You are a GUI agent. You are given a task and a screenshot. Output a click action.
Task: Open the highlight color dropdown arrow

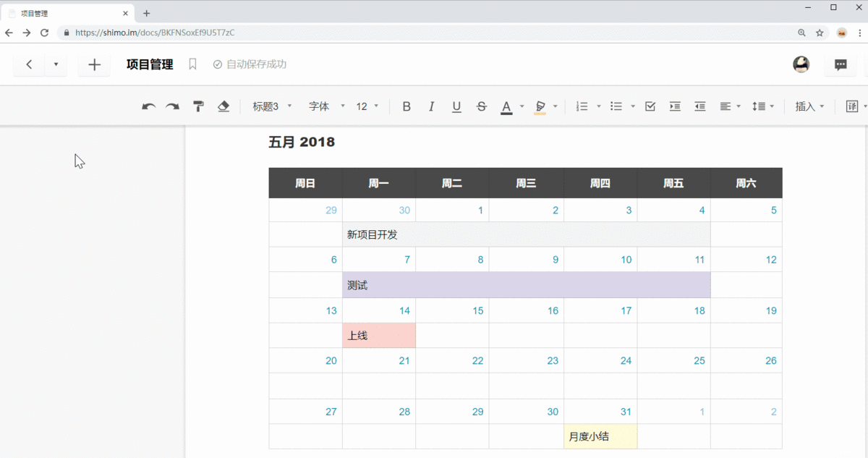(555, 106)
